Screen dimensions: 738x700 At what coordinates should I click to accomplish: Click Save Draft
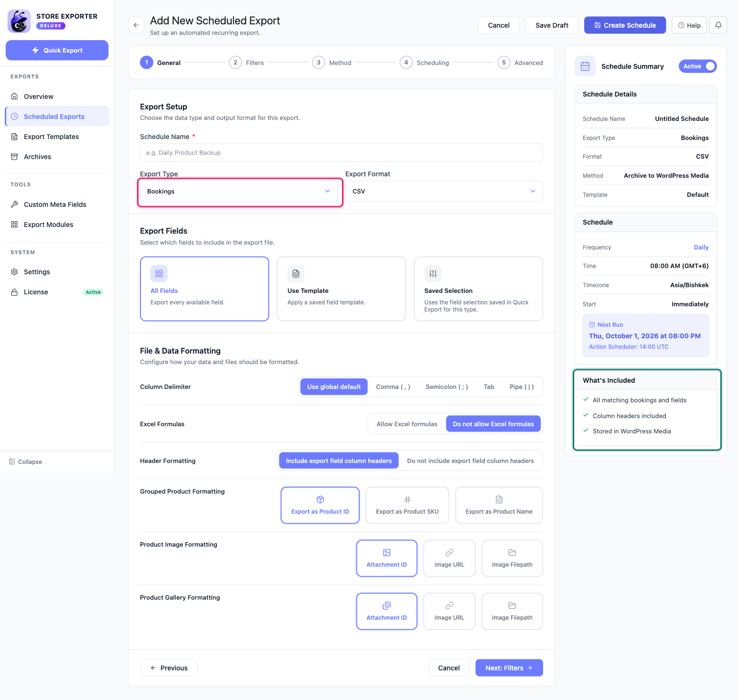[x=552, y=25]
